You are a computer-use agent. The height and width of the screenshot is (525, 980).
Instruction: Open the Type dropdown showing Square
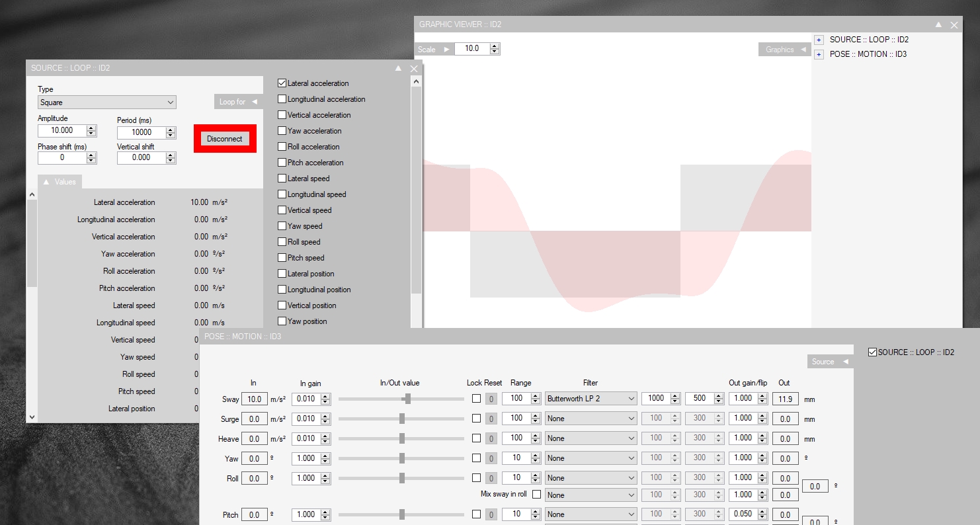click(106, 102)
